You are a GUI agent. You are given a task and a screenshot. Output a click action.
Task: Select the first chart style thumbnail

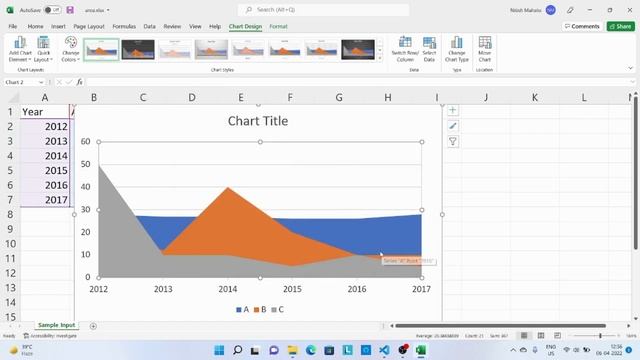[x=101, y=50]
